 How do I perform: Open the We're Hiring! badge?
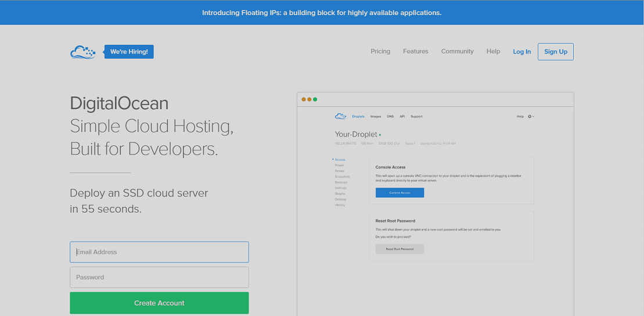click(129, 52)
